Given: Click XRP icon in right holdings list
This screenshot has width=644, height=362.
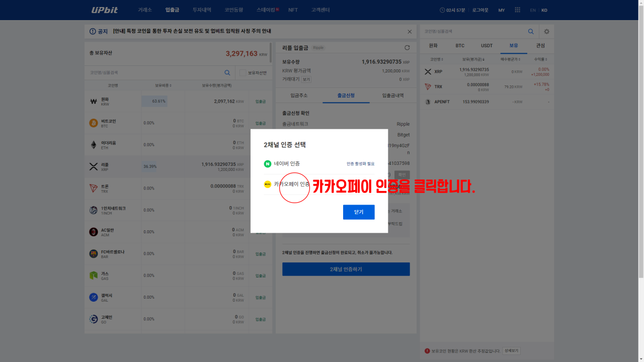Looking at the screenshot, I should coord(428,72).
